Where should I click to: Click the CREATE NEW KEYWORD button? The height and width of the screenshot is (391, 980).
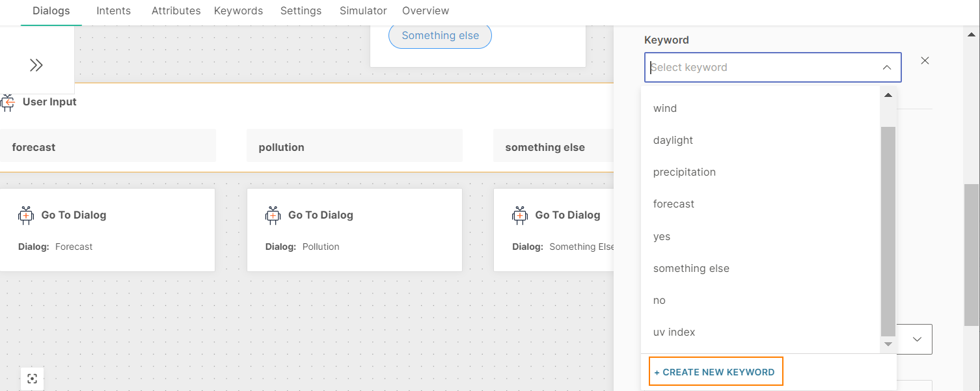click(x=715, y=371)
